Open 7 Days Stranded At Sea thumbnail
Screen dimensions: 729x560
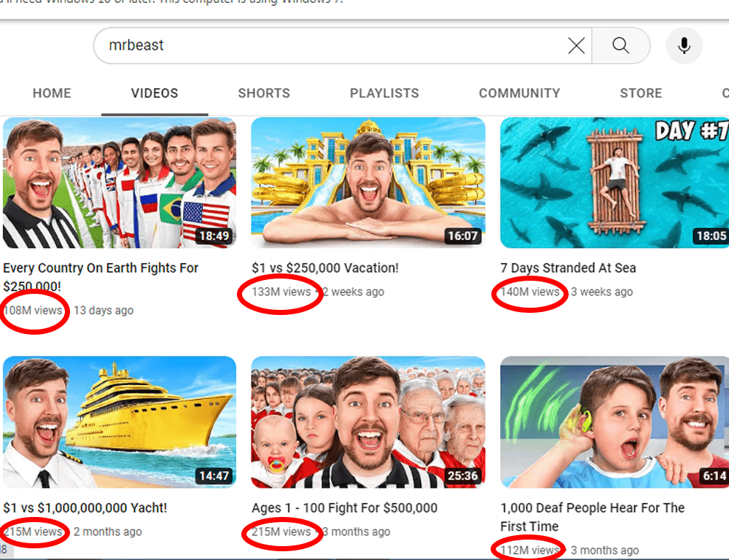[x=615, y=183]
